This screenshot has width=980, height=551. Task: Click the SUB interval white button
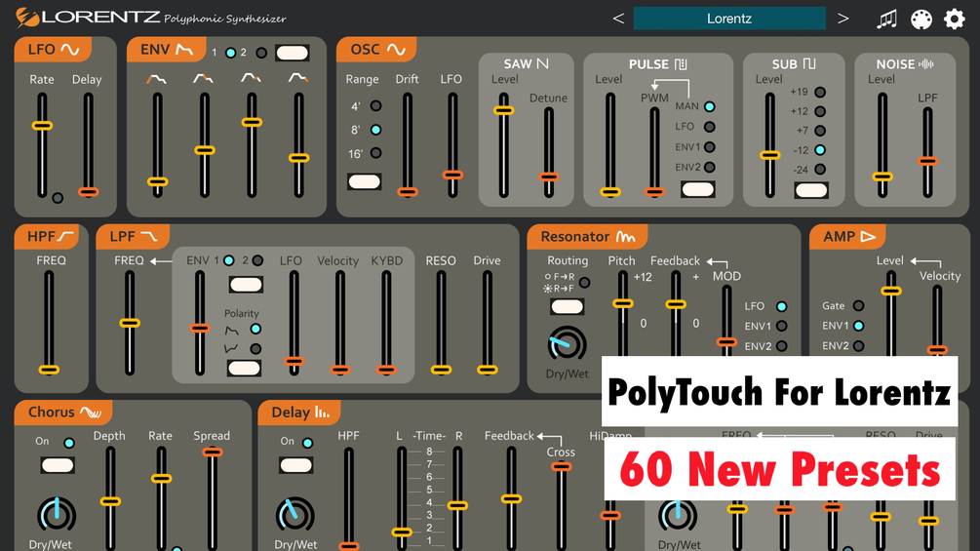[811, 190]
